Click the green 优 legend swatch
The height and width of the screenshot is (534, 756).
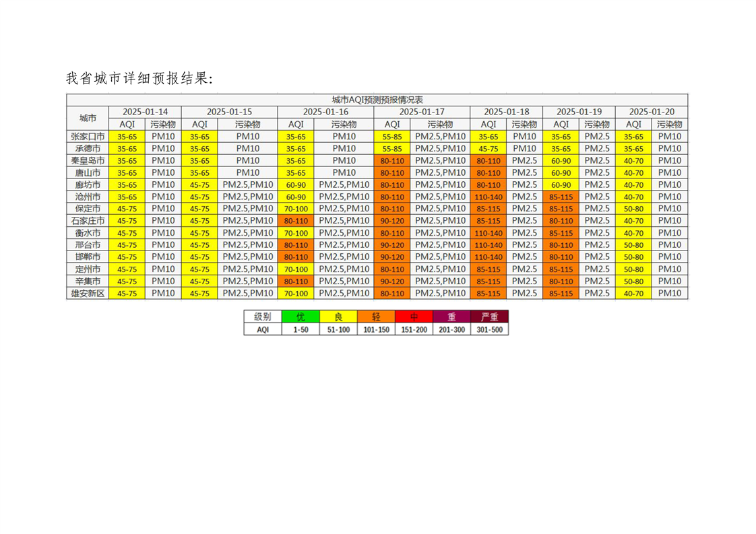[301, 316]
